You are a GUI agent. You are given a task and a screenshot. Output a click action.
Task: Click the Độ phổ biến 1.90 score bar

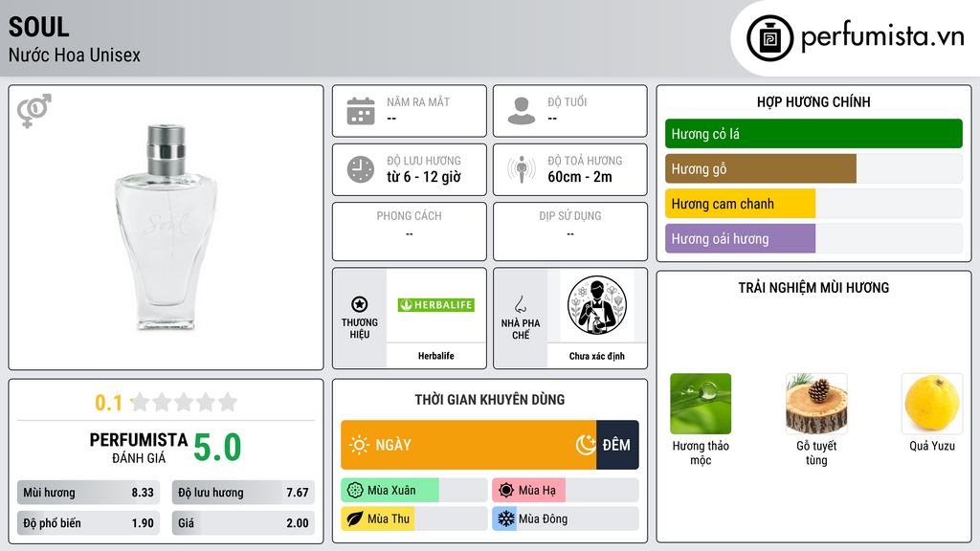(89, 523)
